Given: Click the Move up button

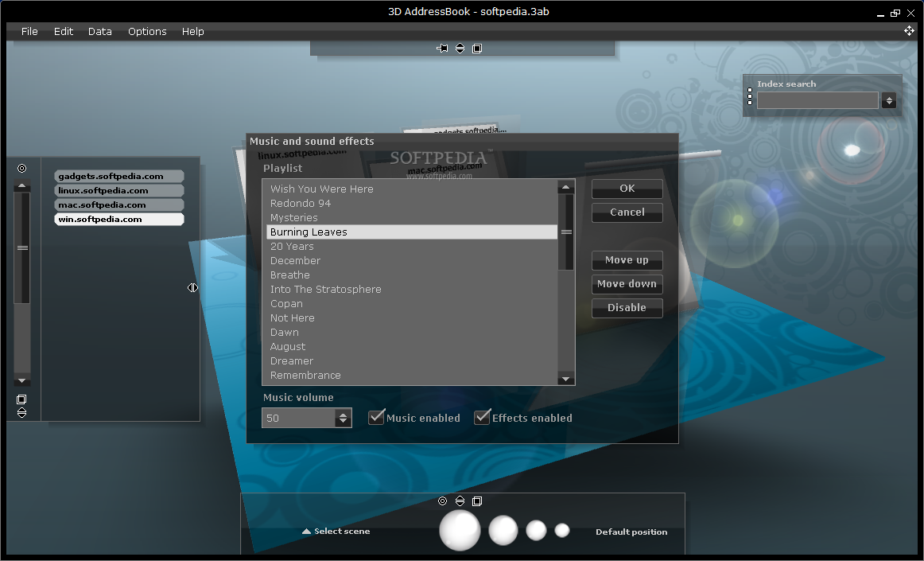Looking at the screenshot, I should tap(627, 260).
